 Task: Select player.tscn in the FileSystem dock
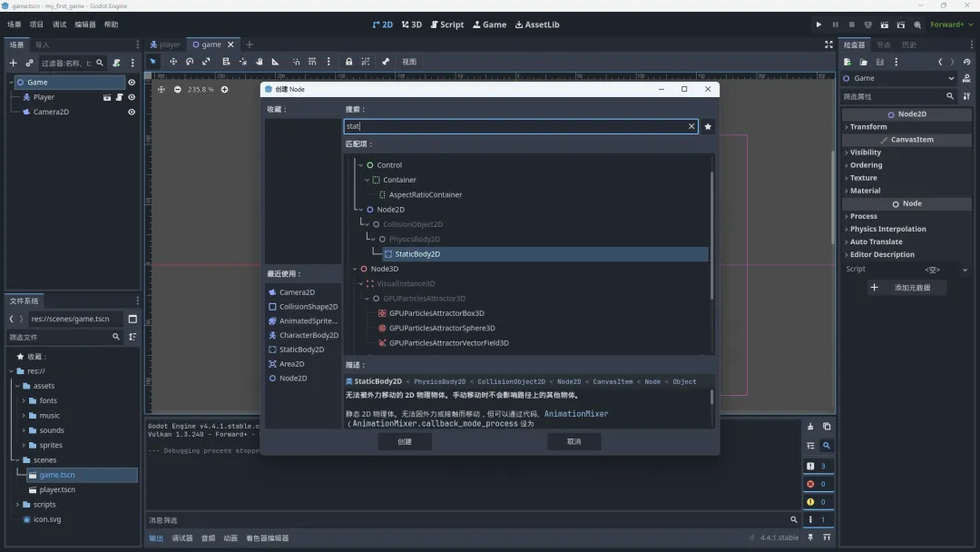click(x=57, y=490)
